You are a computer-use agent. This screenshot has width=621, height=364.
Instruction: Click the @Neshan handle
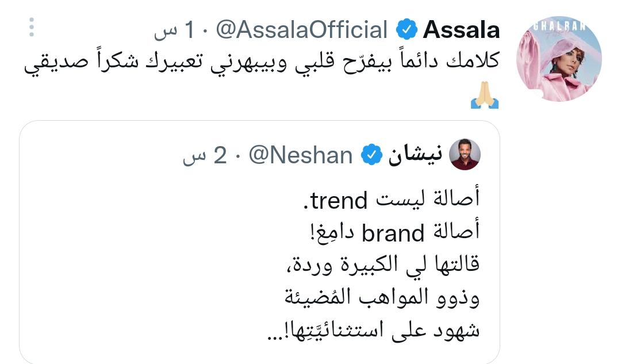[x=300, y=155]
